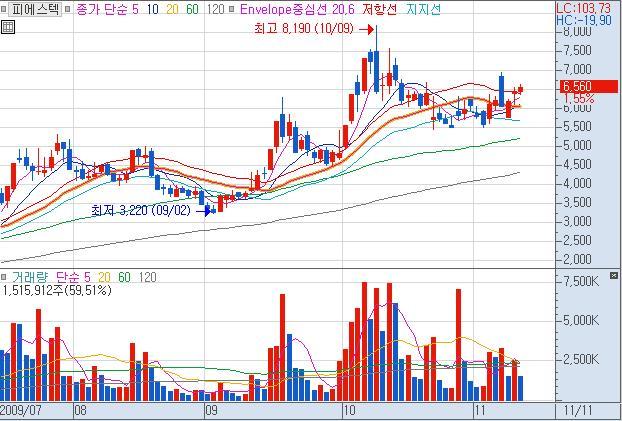The image size is (622, 421).
Task: Click the LC:103.73 value
Action: coord(584,8)
